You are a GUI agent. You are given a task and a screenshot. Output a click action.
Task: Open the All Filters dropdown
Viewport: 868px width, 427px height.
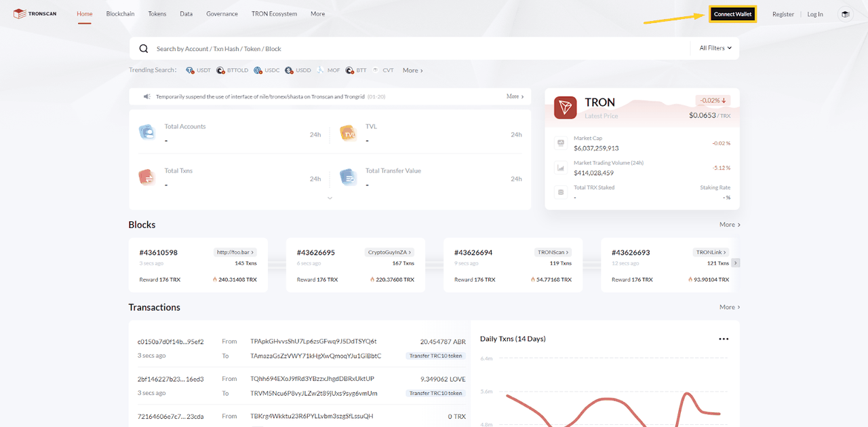[x=715, y=48]
